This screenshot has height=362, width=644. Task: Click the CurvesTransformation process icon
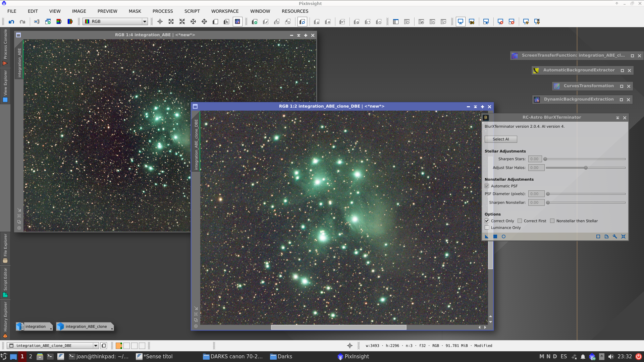click(x=556, y=86)
